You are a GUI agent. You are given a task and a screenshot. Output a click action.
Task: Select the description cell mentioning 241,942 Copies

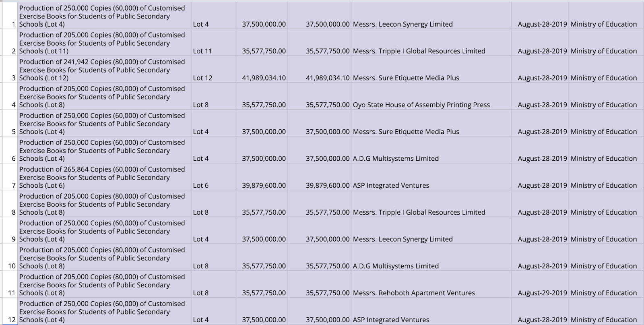click(x=102, y=70)
